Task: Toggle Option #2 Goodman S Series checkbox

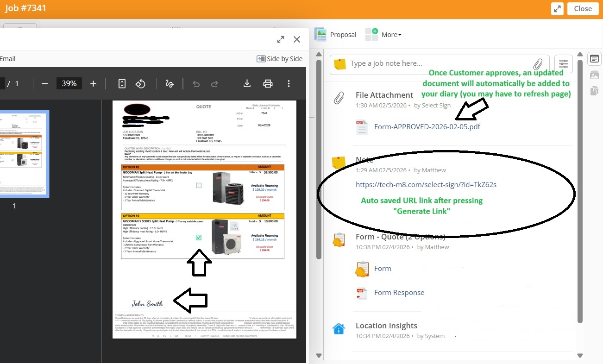Action: click(199, 238)
